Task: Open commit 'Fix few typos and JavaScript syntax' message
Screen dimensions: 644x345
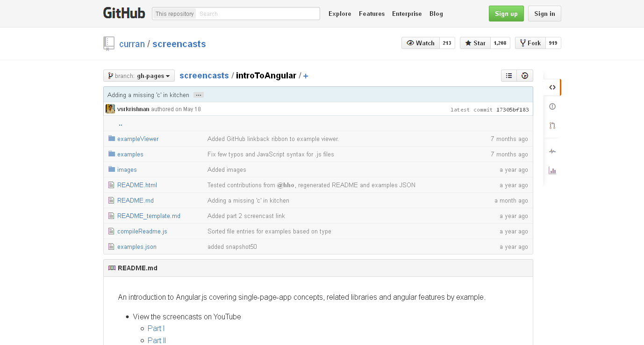Action: coord(271,154)
